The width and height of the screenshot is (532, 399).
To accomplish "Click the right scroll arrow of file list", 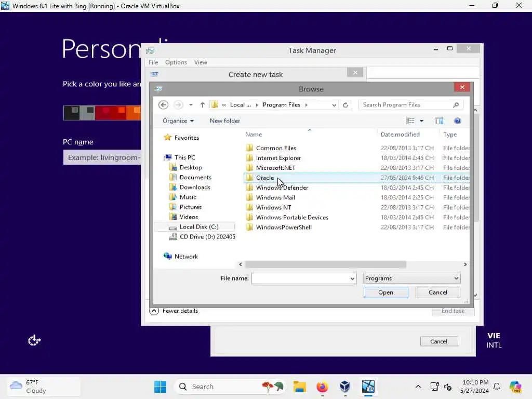I will (465, 264).
